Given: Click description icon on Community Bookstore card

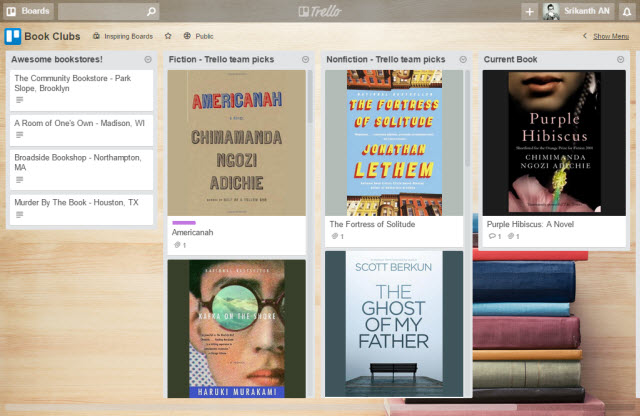Looking at the screenshot, I should point(19,100).
